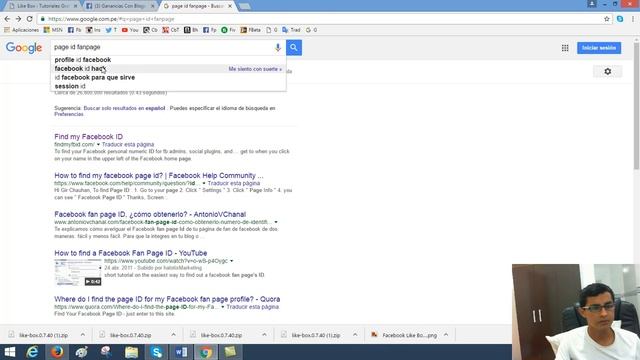
Task: Click the browser forward arrow
Action: pos(18,19)
